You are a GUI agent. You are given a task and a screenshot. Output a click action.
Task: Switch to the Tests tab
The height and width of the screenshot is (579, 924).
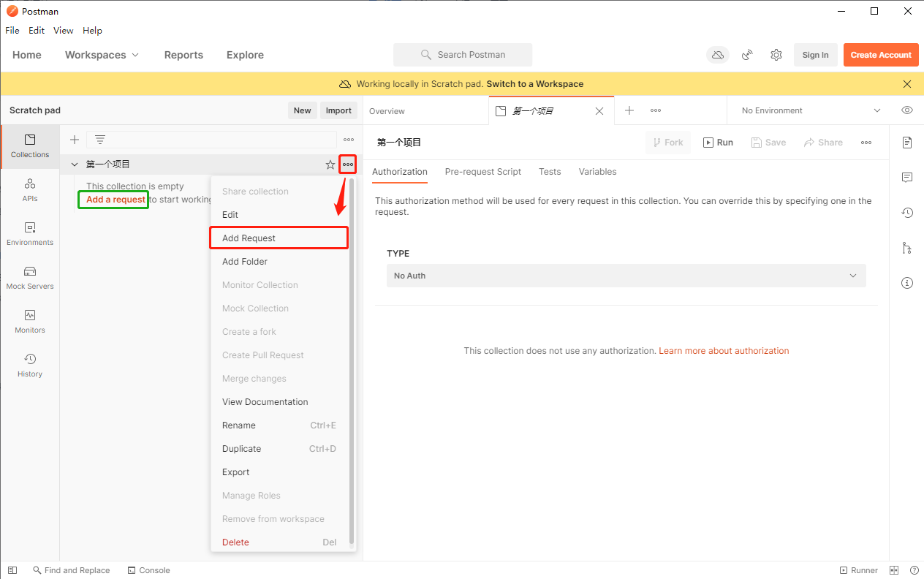click(550, 172)
